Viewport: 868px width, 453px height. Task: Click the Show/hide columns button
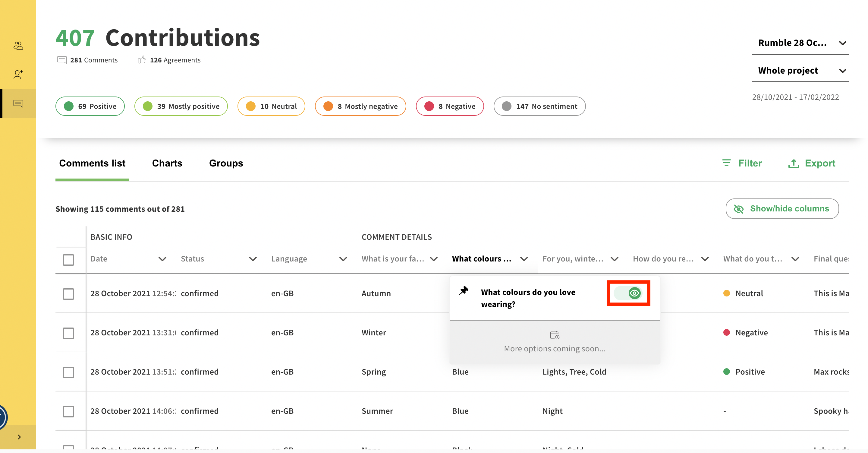782,209
